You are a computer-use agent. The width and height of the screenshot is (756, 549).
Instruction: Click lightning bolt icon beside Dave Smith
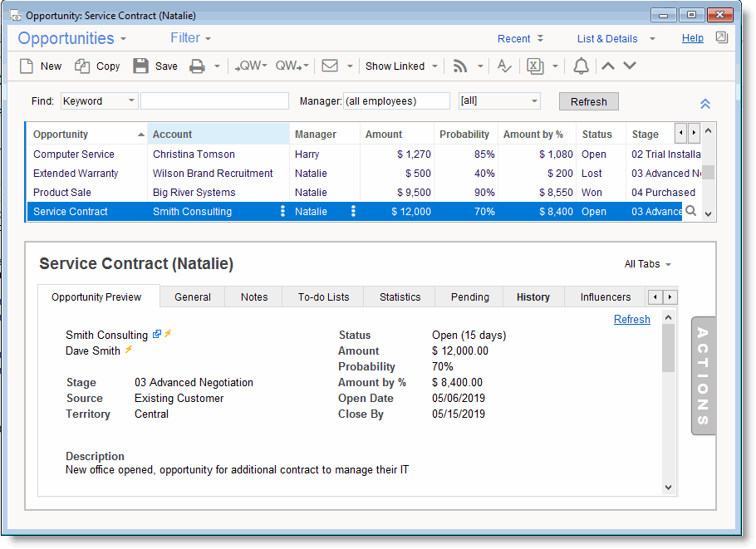[x=129, y=350]
